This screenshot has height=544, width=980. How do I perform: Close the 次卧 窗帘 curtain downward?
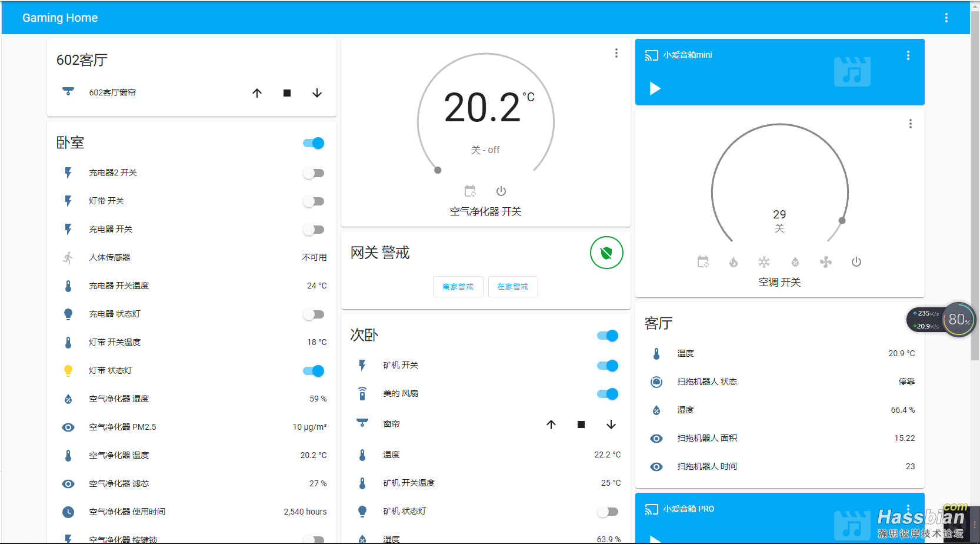(x=611, y=424)
